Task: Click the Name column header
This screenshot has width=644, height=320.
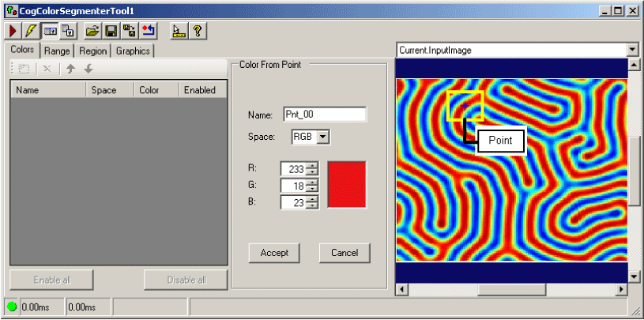Action: 48,90
